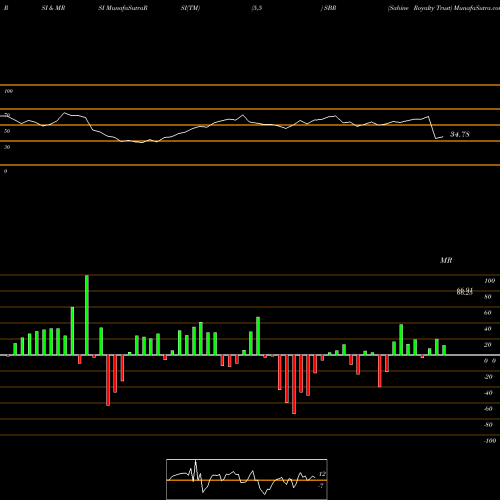Click the RSI axis label 100
Screen dimensions: 500x500
(x=8, y=91)
